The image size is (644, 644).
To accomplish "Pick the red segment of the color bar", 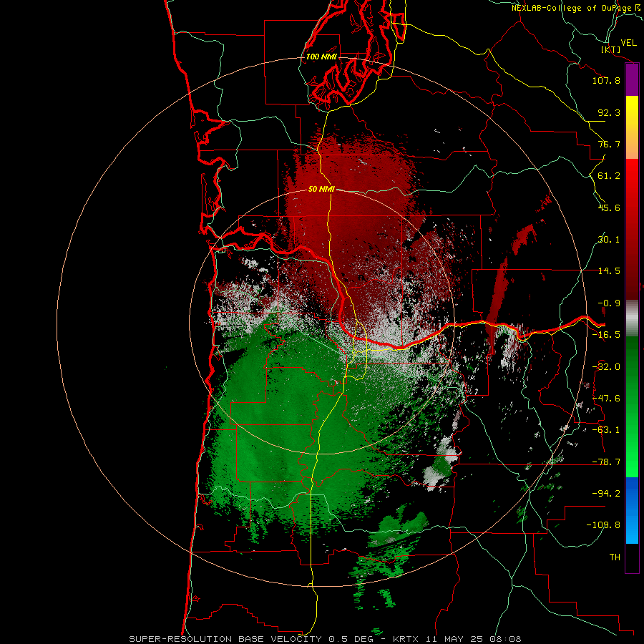I will pyautogui.click(x=632, y=229).
